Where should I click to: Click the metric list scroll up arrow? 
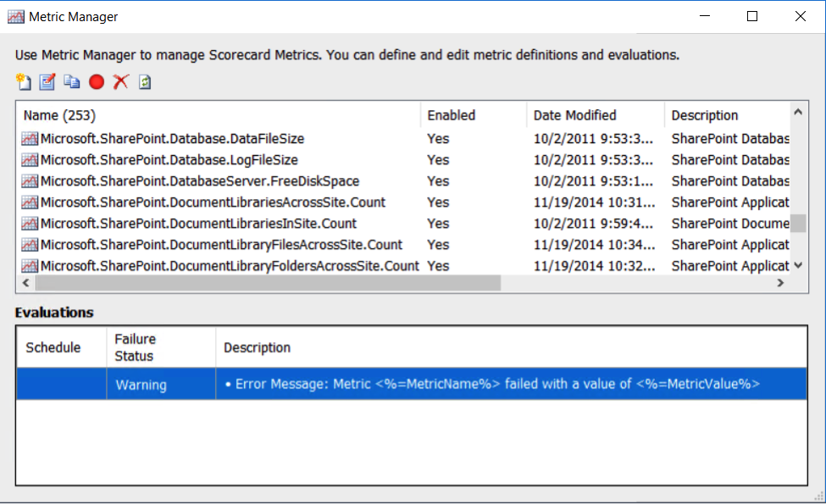click(x=798, y=112)
